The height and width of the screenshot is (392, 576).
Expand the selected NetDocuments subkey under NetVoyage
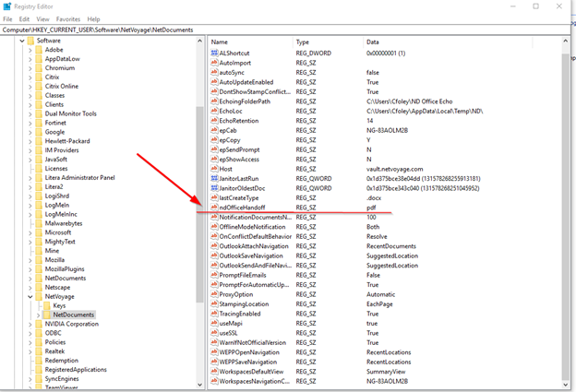click(x=38, y=315)
